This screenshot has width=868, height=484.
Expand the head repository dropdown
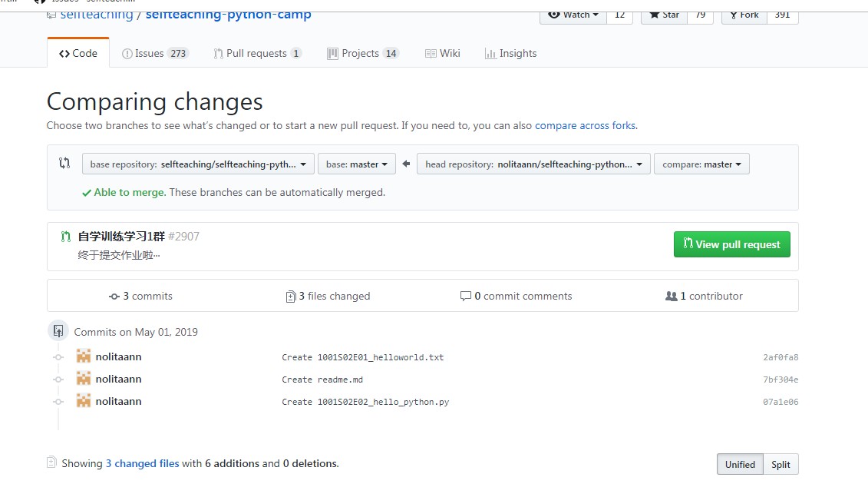[x=533, y=164]
